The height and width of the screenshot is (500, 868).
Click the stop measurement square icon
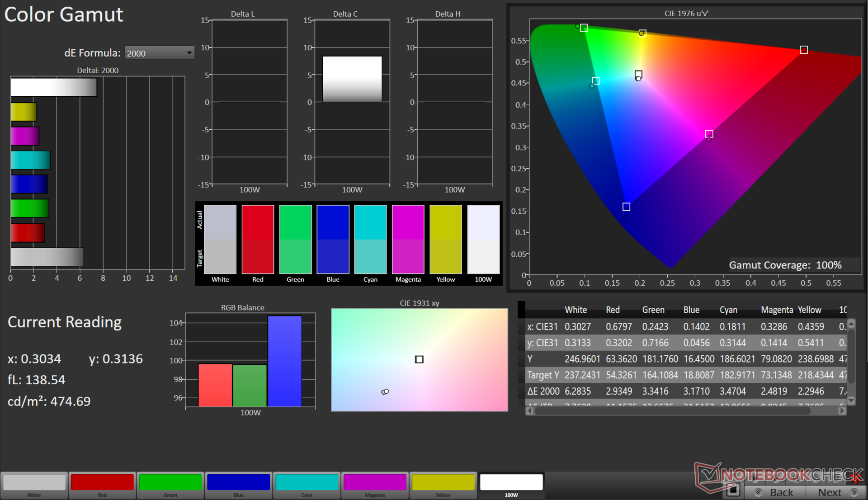[x=733, y=490]
